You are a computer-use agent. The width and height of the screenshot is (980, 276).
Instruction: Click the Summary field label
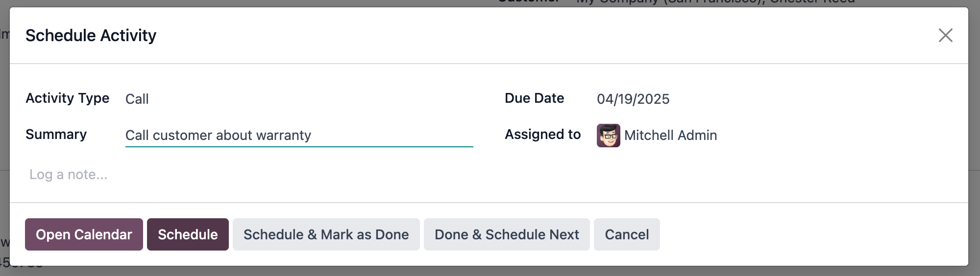56,135
